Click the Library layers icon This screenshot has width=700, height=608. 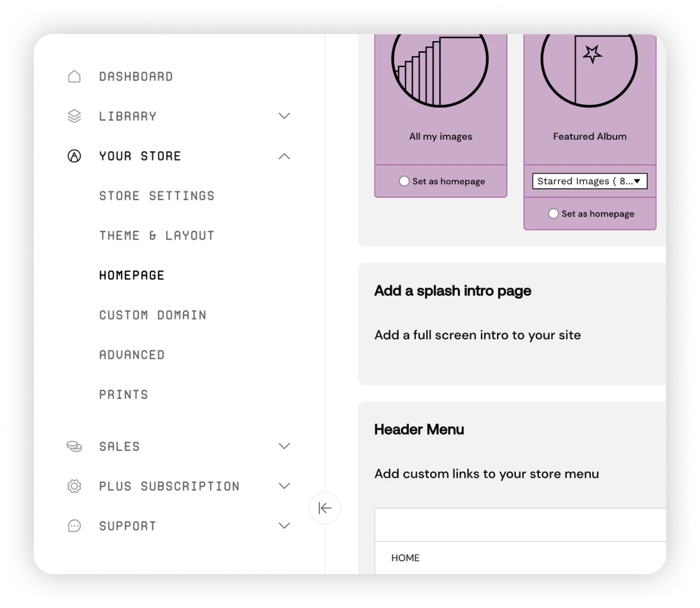click(74, 116)
